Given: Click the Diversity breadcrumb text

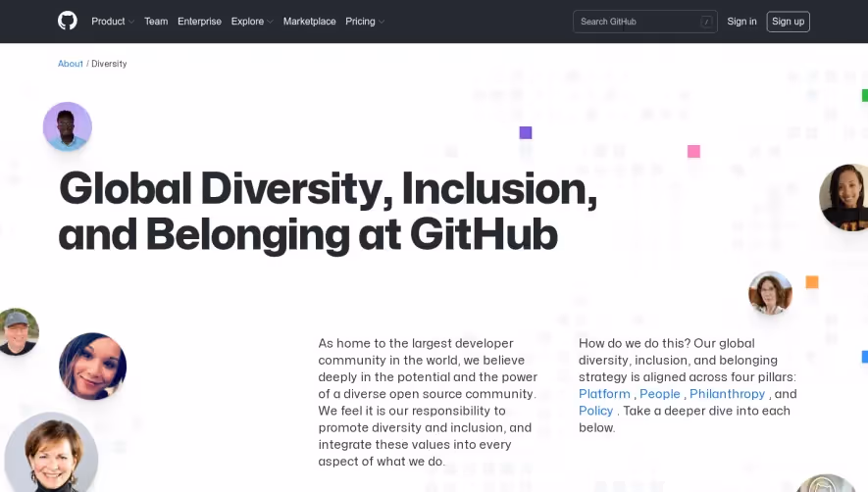Looking at the screenshot, I should click(109, 64).
